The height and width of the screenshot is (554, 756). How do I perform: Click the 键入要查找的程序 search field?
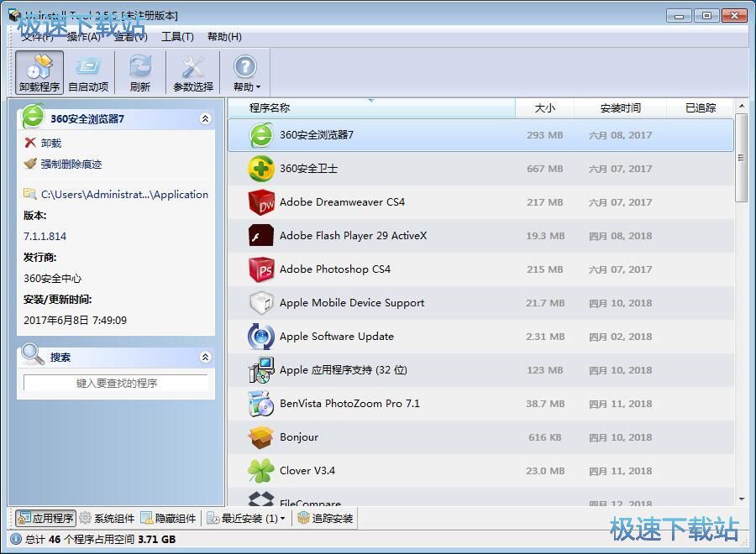(x=116, y=383)
